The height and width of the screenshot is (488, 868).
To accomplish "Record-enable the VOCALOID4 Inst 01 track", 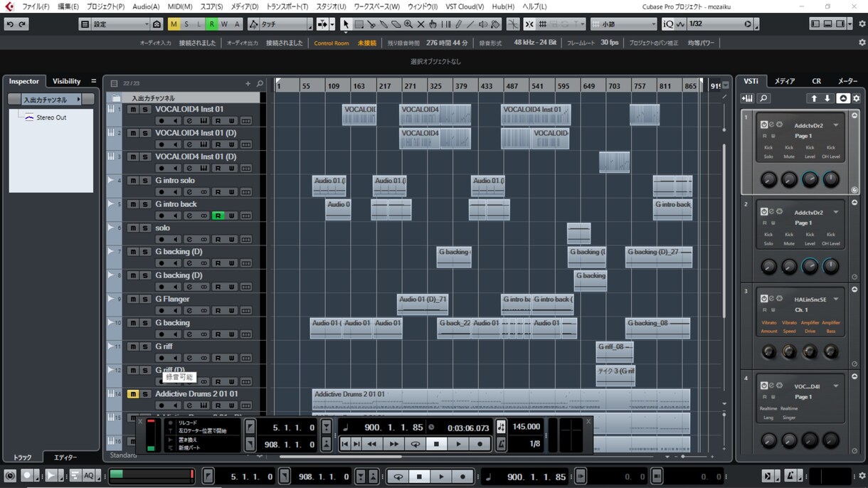I will 162,121.
